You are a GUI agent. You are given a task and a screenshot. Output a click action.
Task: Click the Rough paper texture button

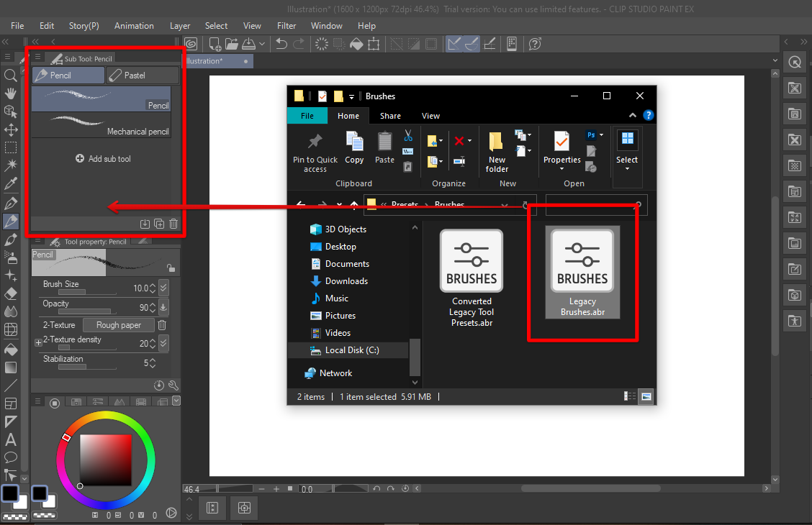[119, 325]
